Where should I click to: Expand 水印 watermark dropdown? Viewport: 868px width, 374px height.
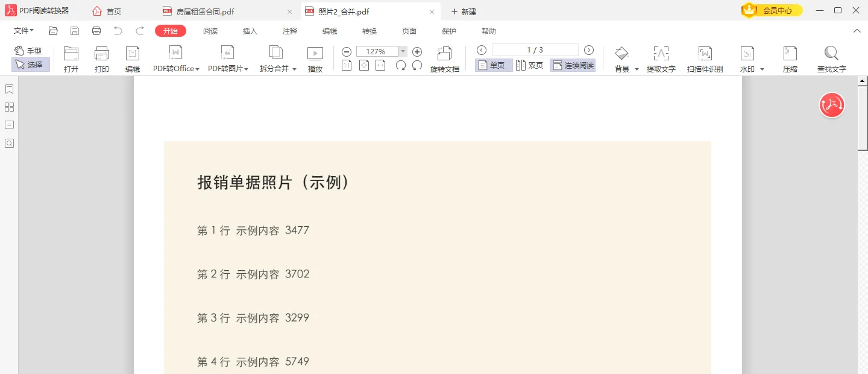pos(762,69)
